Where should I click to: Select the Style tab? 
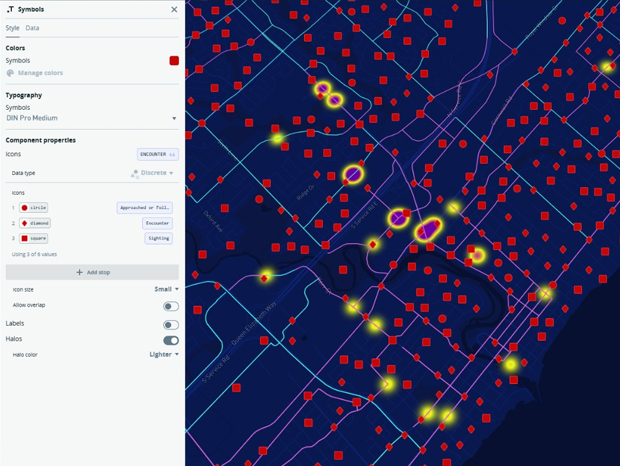click(12, 28)
